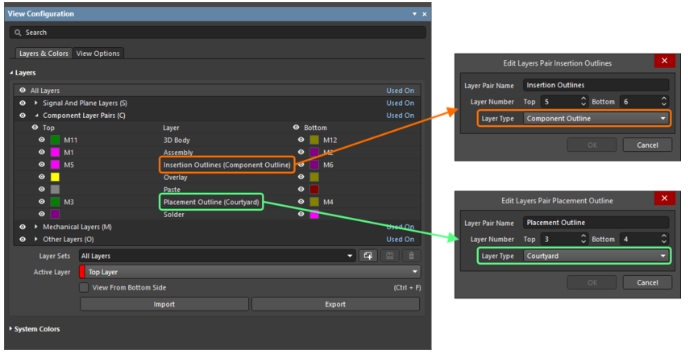Open the Active Layer dropdown
The height and width of the screenshot is (362, 688).
coord(250,272)
